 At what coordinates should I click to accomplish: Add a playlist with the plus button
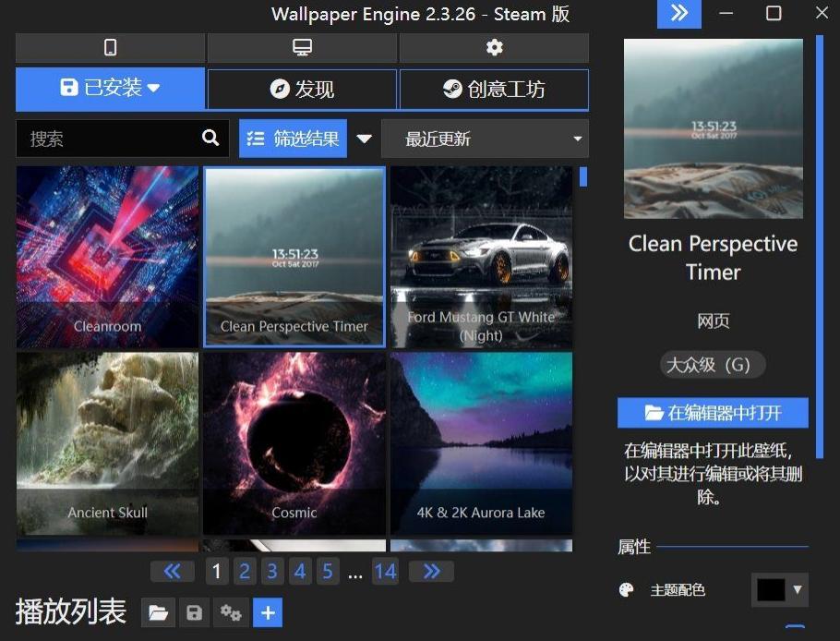point(268,612)
